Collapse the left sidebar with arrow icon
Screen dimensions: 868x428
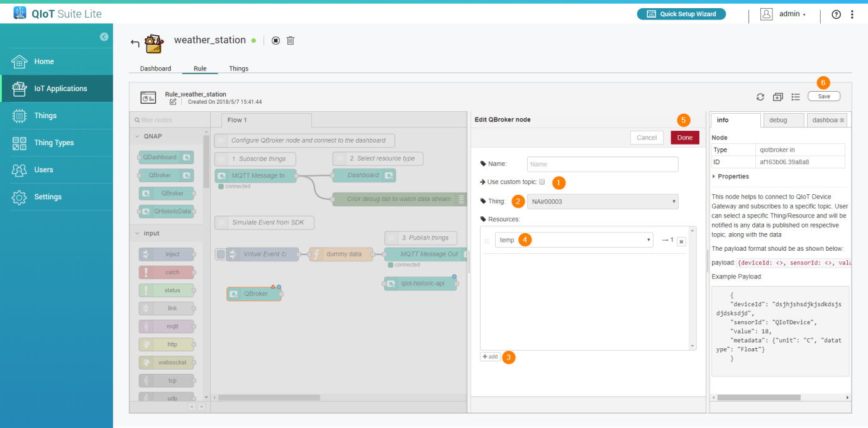(x=104, y=37)
